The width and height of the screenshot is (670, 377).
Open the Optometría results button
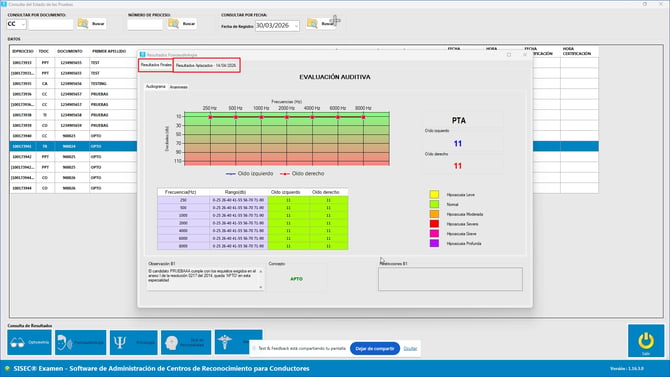click(x=29, y=342)
